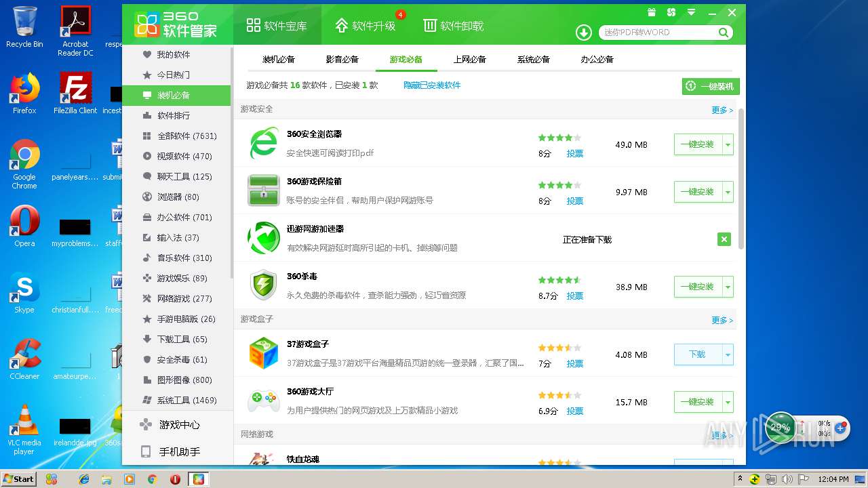Image resolution: width=868 pixels, height=488 pixels.
Task: Click the blue plus icon on the floating widget
Action: point(840,428)
